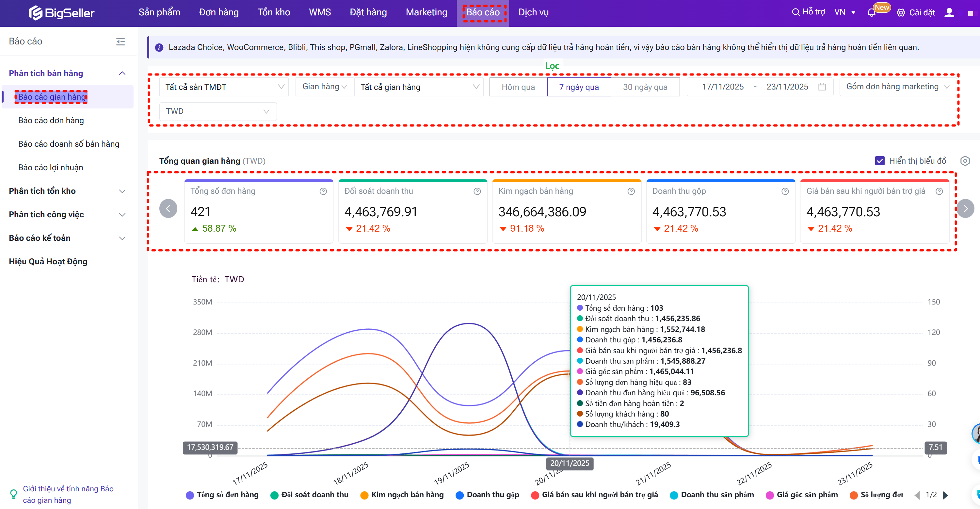The height and width of the screenshot is (509, 980).
Task: Open Báo cáo lợi nhuận in sidebar
Action: coord(51,167)
